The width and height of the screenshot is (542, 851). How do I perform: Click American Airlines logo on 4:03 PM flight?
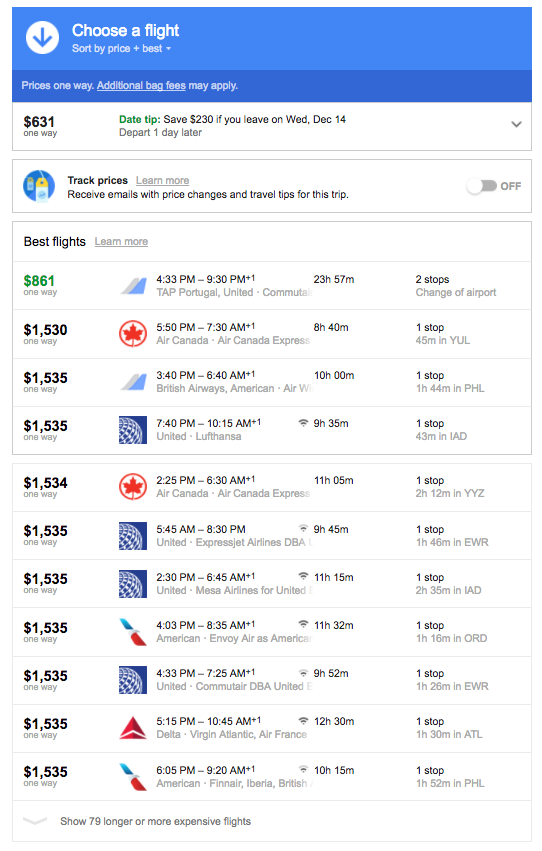[x=133, y=632]
